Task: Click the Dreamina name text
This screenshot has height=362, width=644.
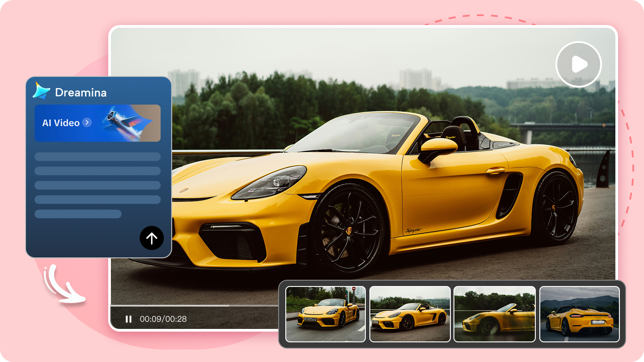Action: [x=80, y=93]
